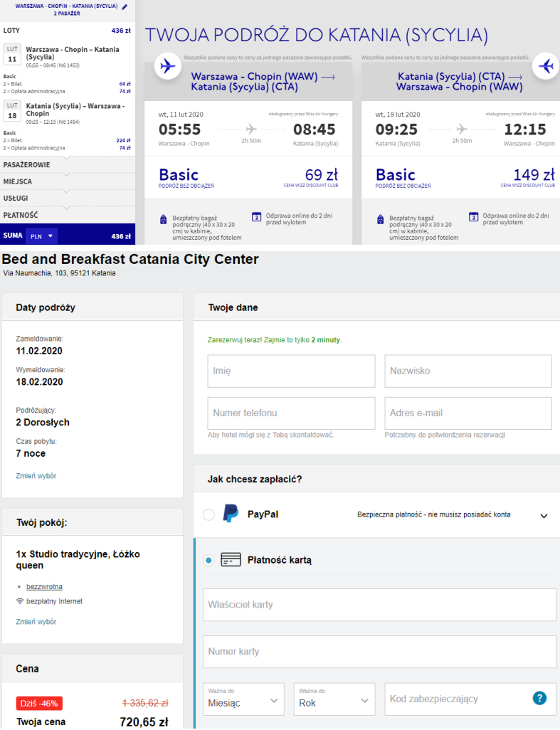
Task: Click the LUT 11 calendar date icon
Action: pyautogui.click(x=12, y=54)
